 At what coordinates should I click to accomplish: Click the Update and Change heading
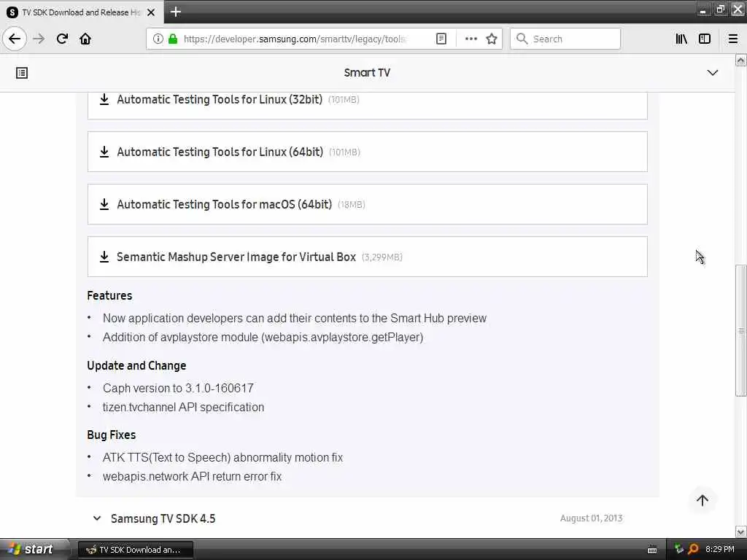(x=136, y=365)
